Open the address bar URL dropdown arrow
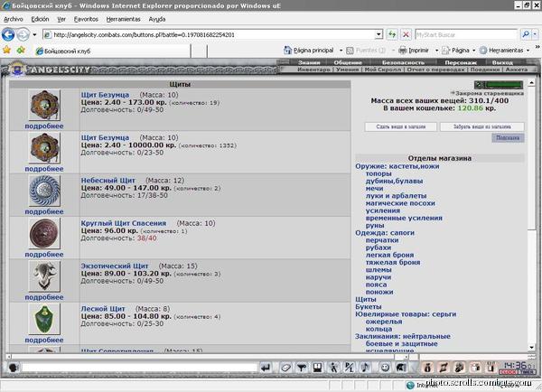Screen dimensions: 542x392 click(x=378, y=34)
